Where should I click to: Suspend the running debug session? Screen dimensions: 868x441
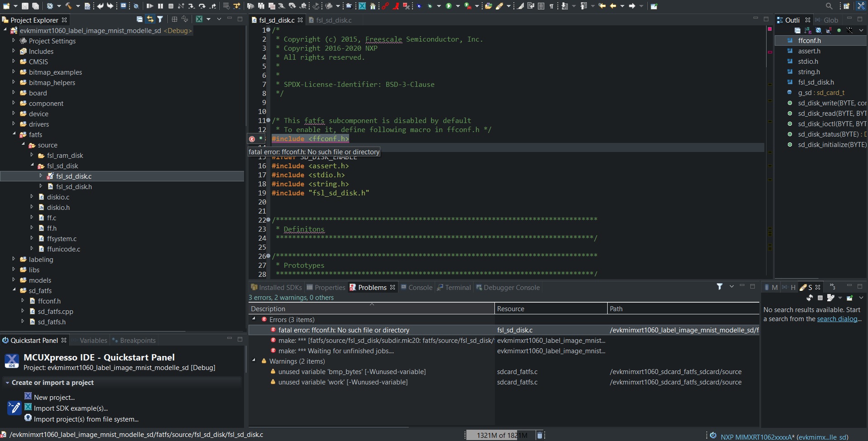161,6
